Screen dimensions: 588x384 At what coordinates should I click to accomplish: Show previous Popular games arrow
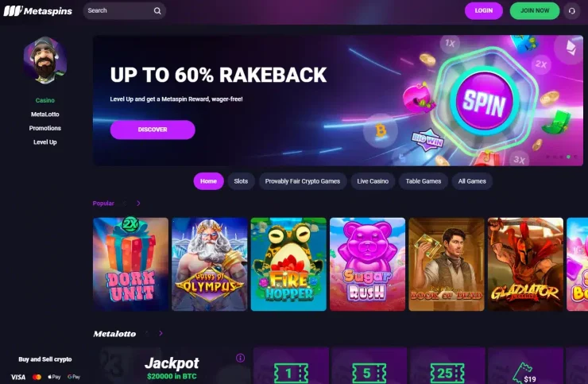(125, 204)
